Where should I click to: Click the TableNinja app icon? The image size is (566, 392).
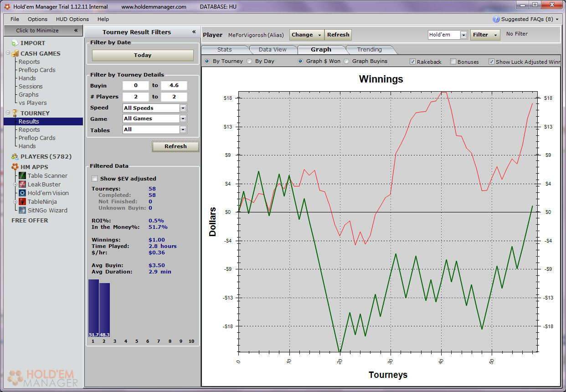pyautogui.click(x=22, y=201)
